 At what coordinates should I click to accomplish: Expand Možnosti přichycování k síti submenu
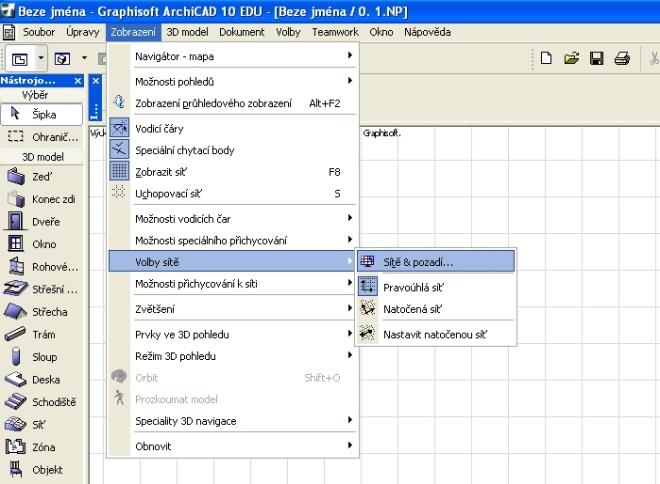(x=233, y=284)
